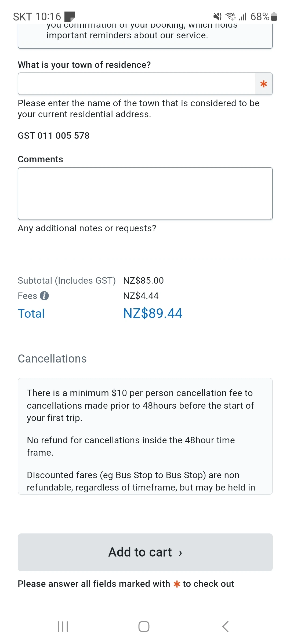Click the Add to cart button
Screen dimensions: 290x644
pyautogui.click(x=145, y=552)
